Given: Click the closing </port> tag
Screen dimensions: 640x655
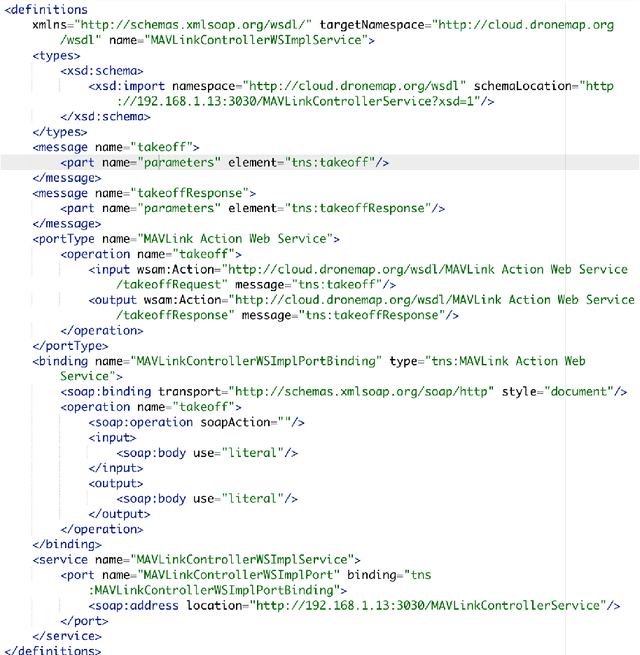Looking at the screenshot, I should [x=84, y=621].
